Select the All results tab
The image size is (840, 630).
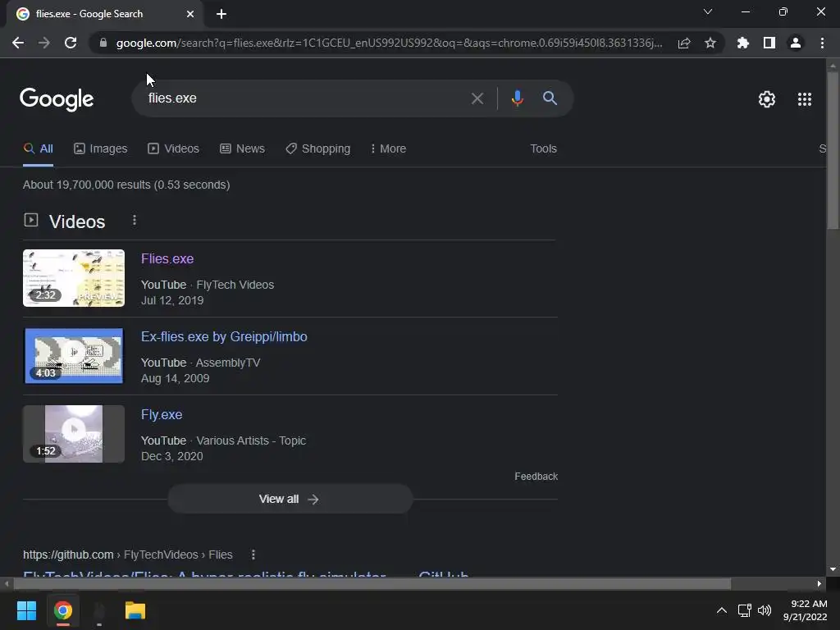pyautogui.click(x=38, y=149)
